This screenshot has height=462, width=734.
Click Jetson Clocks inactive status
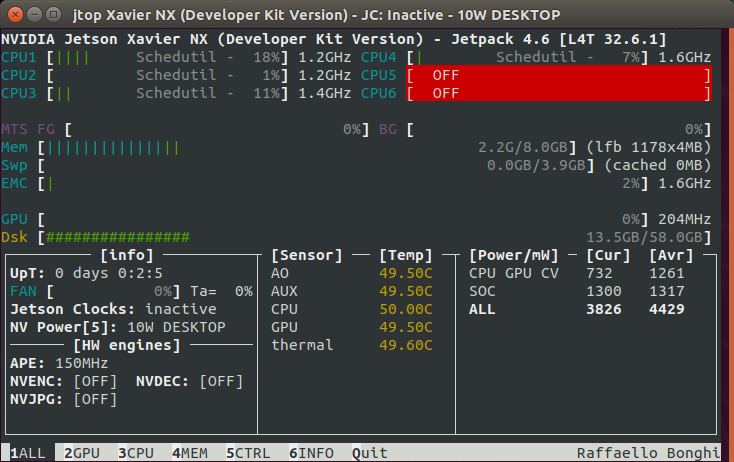pos(113,309)
